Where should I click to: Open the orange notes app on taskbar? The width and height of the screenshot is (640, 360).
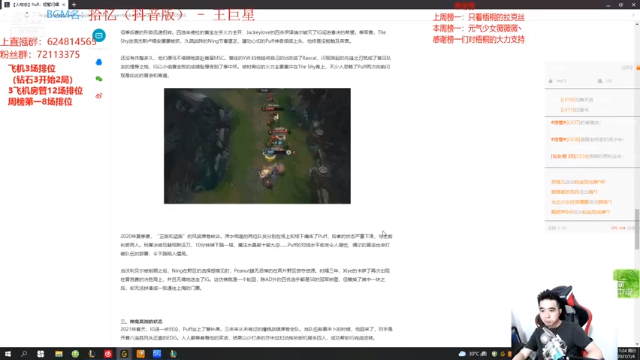coord(140,354)
